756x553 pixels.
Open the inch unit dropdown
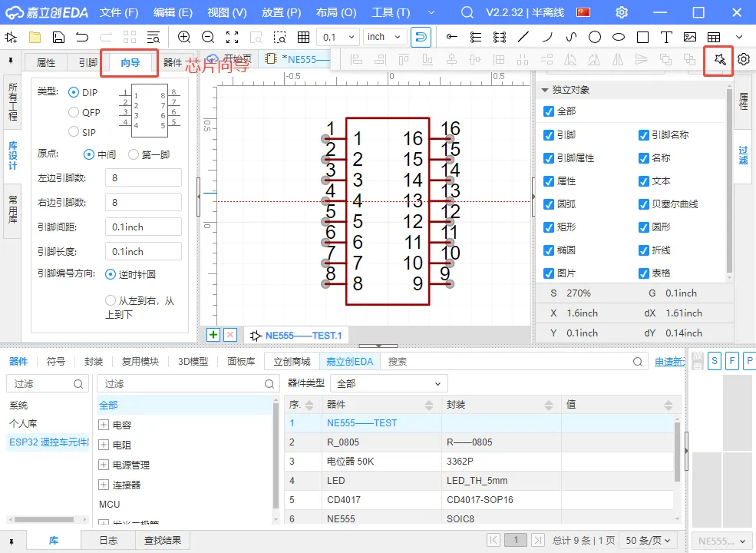[385, 37]
